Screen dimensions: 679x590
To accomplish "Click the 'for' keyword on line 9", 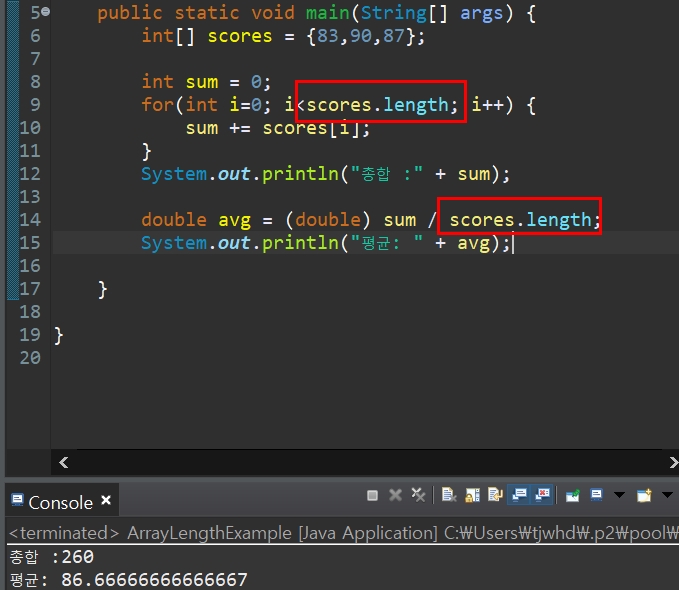I will click(x=158, y=104).
